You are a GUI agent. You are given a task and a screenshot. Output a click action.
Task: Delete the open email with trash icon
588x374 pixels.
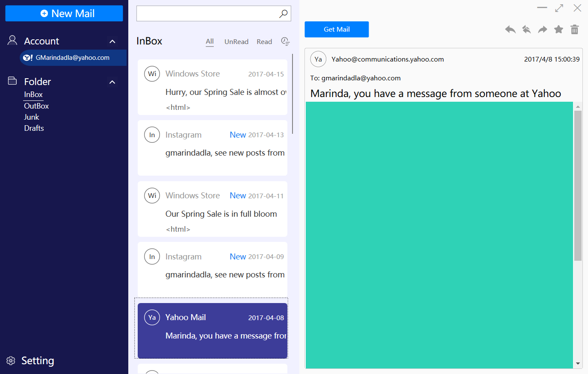(x=575, y=29)
